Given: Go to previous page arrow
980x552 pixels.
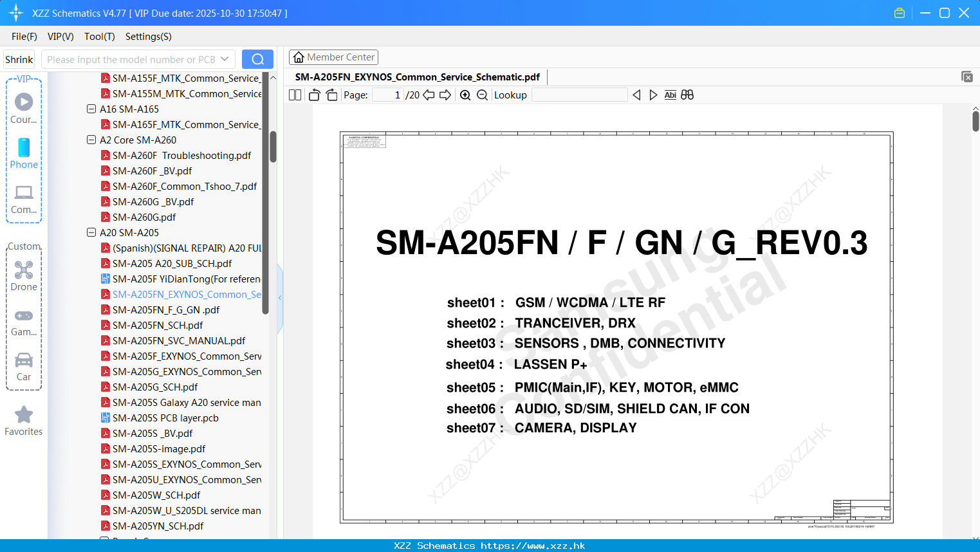Looking at the screenshot, I should 429,95.
